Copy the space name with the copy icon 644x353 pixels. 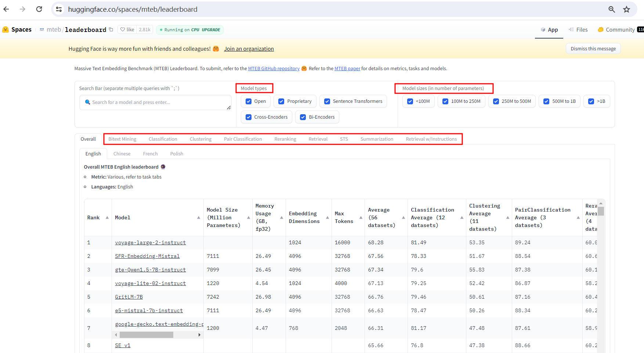pos(111,29)
